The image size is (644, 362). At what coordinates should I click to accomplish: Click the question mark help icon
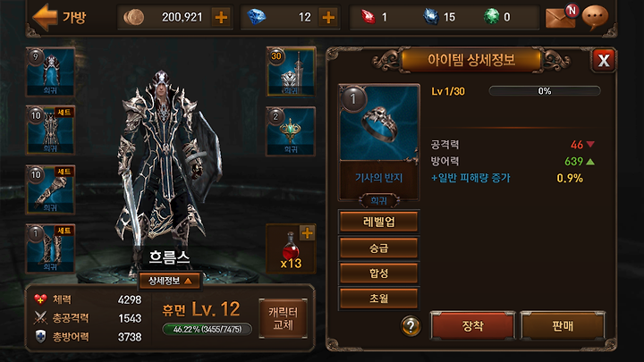coord(411,326)
